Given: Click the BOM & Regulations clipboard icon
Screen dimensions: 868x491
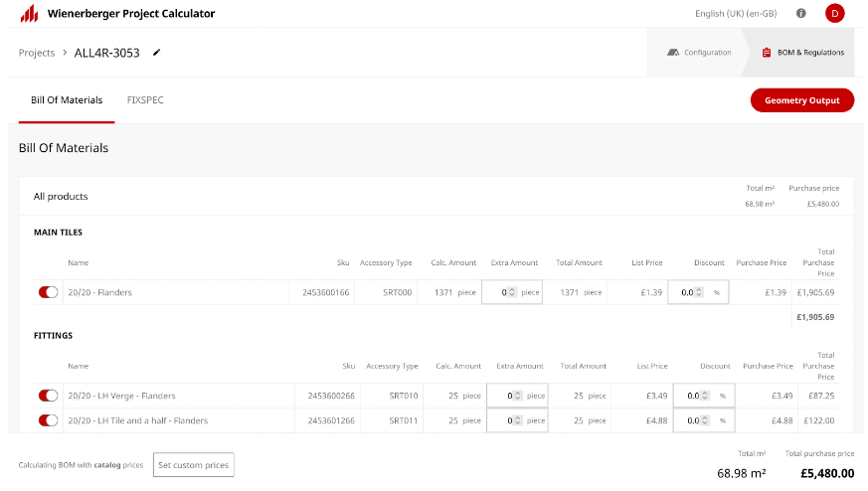Looking at the screenshot, I should (767, 53).
